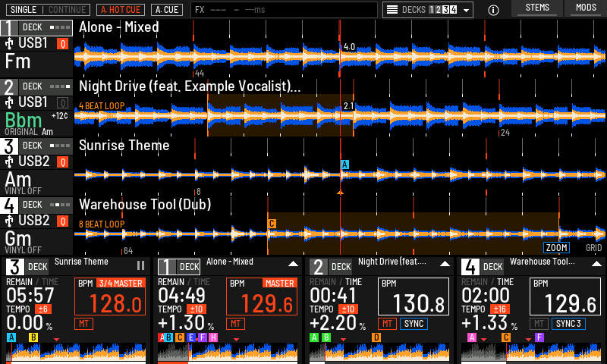Open the info icon in top bar
This screenshot has width=607, height=364.
pyautogui.click(x=493, y=10)
